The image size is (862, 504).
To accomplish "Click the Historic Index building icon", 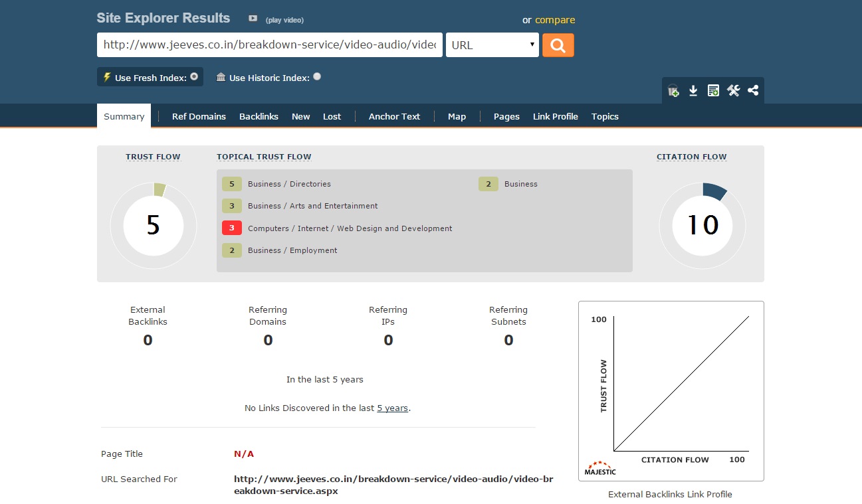I will click(221, 77).
